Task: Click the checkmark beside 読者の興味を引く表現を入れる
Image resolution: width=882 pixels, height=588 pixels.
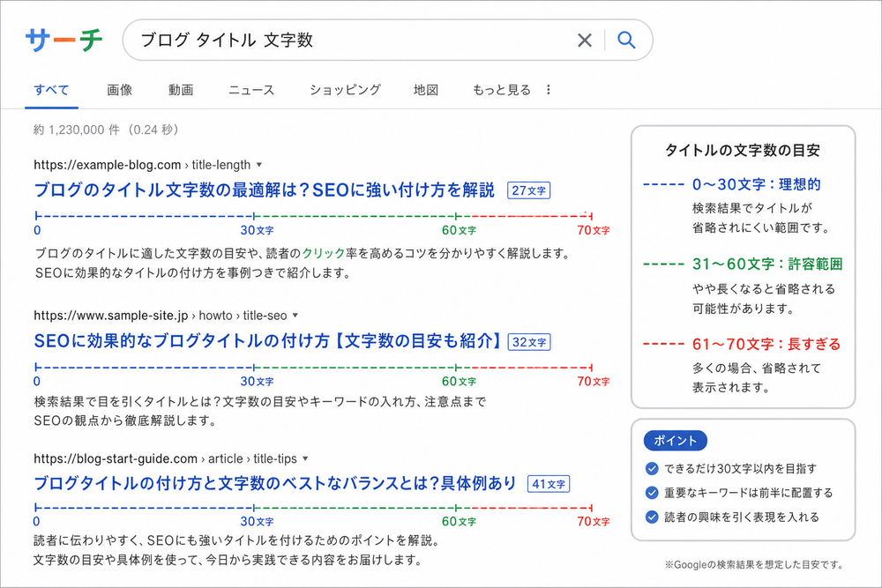Action: (x=652, y=517)
